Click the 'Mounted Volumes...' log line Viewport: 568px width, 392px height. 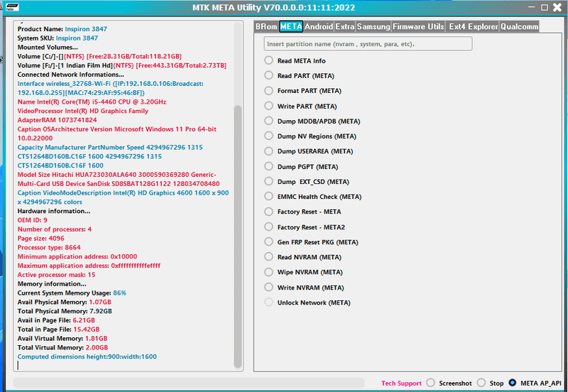(48, 47)
